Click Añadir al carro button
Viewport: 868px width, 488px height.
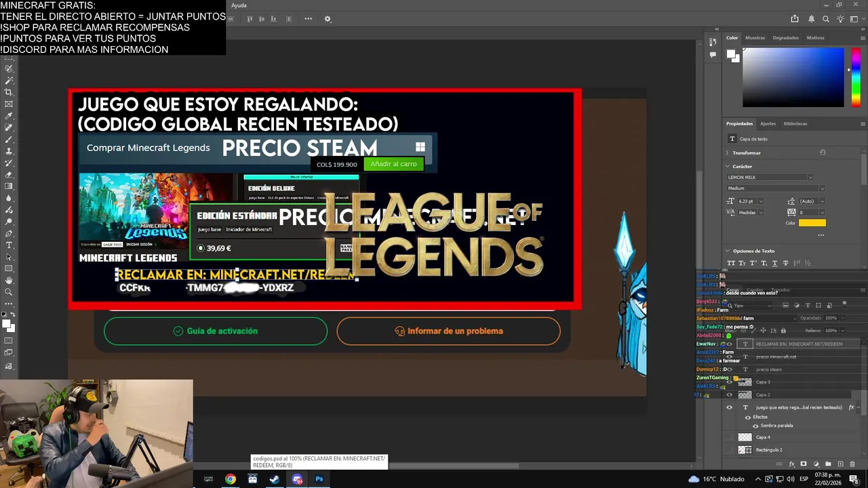coord(393,164)
